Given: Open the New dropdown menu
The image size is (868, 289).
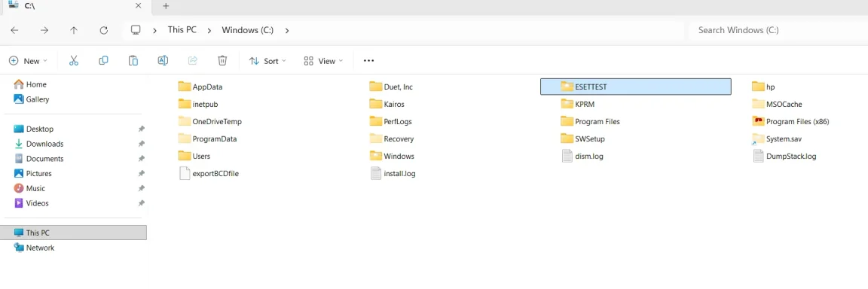Looking at the screenshot, I should coord(28,61).
